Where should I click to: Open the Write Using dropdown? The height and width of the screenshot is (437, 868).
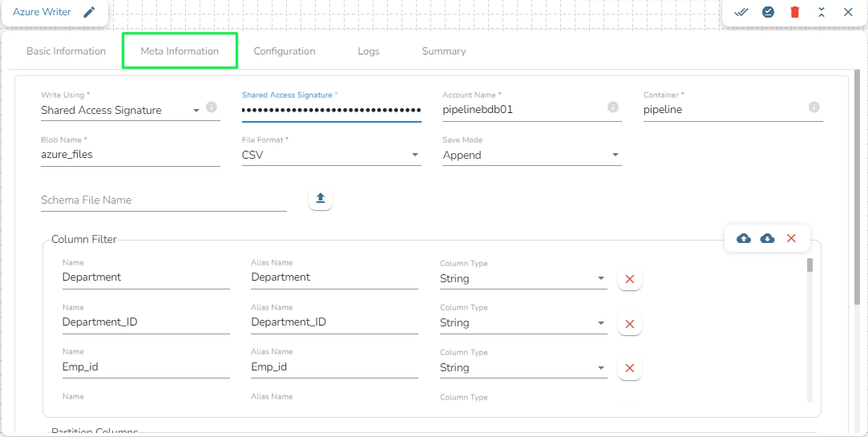(196, 111)
